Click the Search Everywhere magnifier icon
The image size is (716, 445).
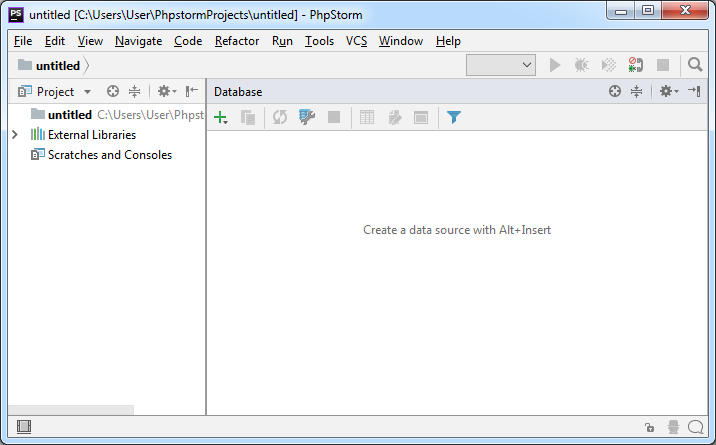tap(695, 65)
